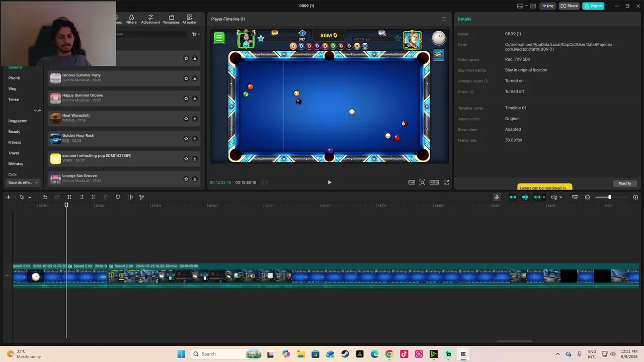This screenshot has height=362, width=644.
Task: Choose the Tense music category
Action: point(14,100)
